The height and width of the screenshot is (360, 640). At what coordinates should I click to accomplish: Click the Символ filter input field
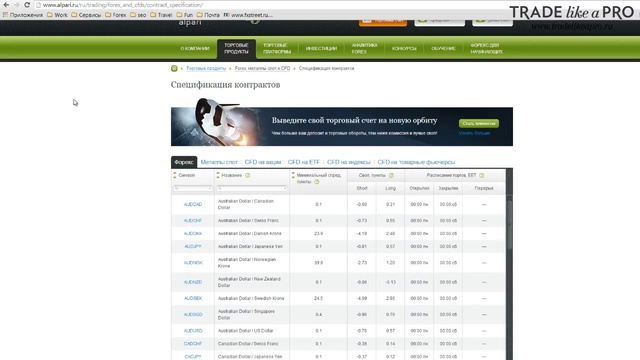coord(193,188)
